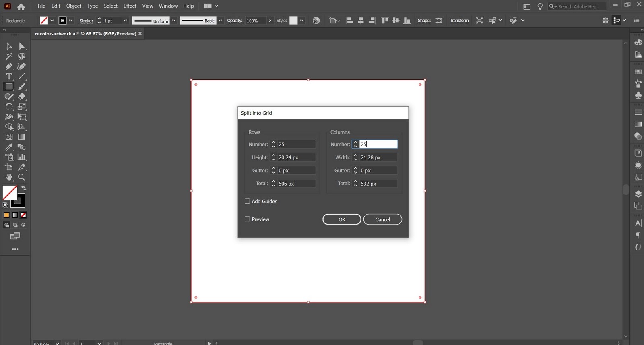Activate the Magic Wand tool

9,56
